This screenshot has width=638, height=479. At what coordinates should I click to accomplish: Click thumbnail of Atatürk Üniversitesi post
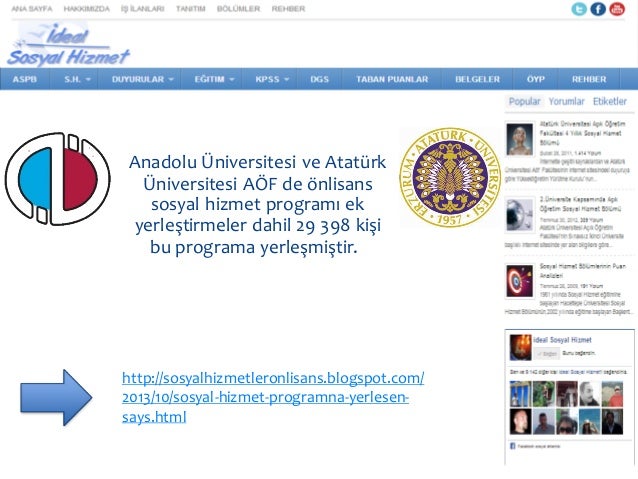coord(519,139)
